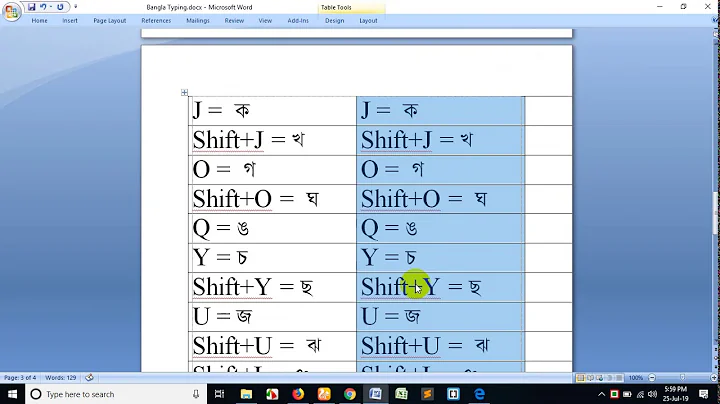Image resolution: width=720 pixels, height=404 pixels.
Task: Open the Insert ribbon tab
Action: pyautogui.click(x=70, y=21)
